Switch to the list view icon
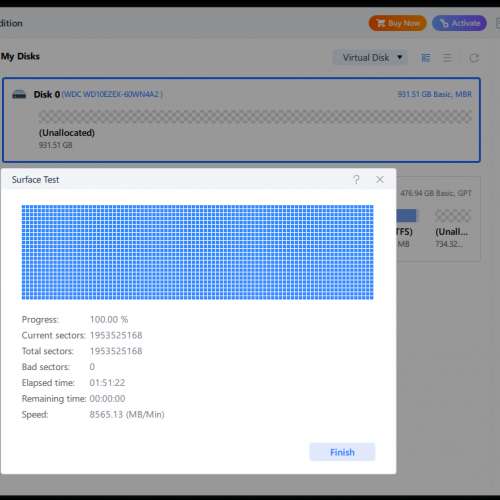 (x=447, y=58)
